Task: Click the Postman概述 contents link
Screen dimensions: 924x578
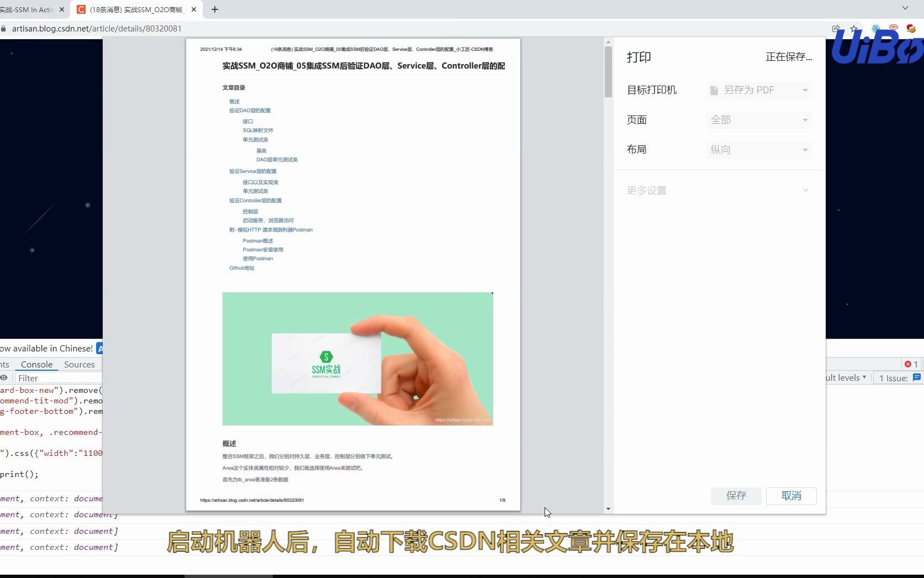Action: pyautogui.click(x=258, y=241)
